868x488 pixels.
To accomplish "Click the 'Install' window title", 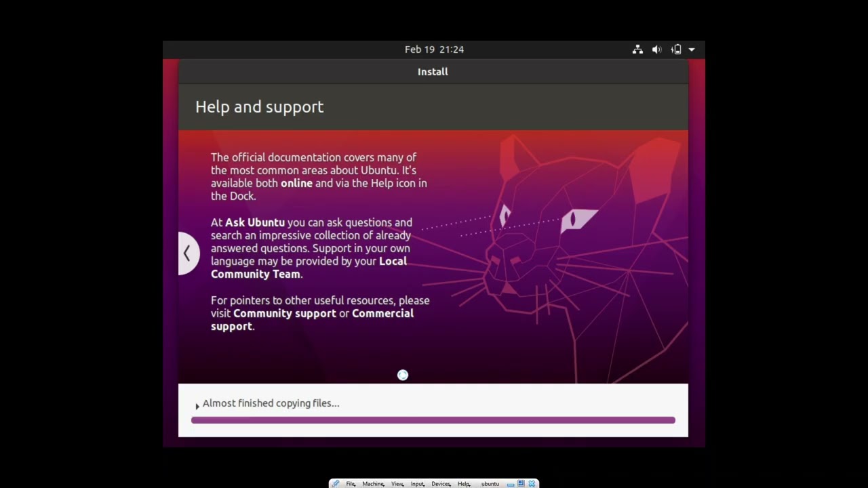I will 433,72.
